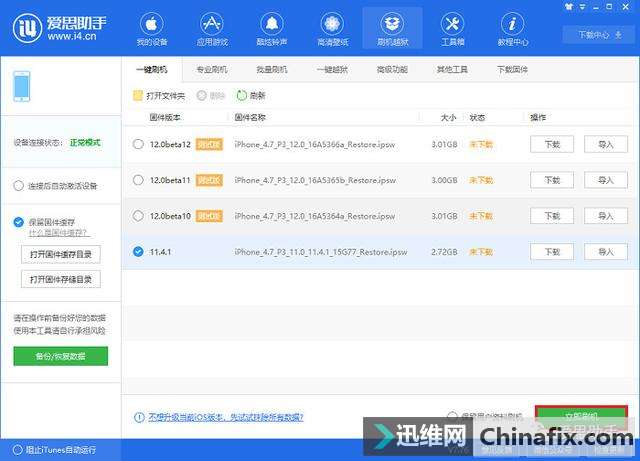Open 高清壁纸 wallpapers section
640x461 pixels.
pyautogui.click(x=332, y=29)
